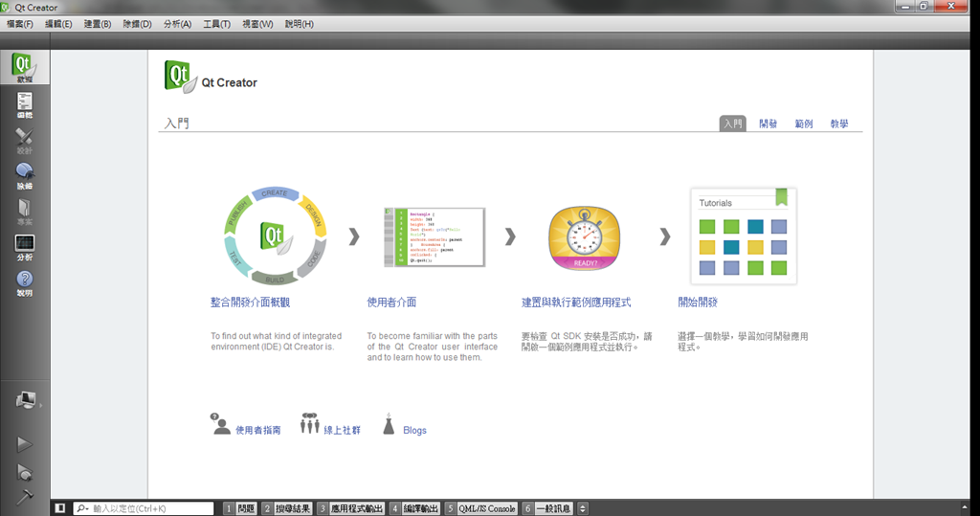Click the Tutorials grid thumbnail

click(743, 236)
